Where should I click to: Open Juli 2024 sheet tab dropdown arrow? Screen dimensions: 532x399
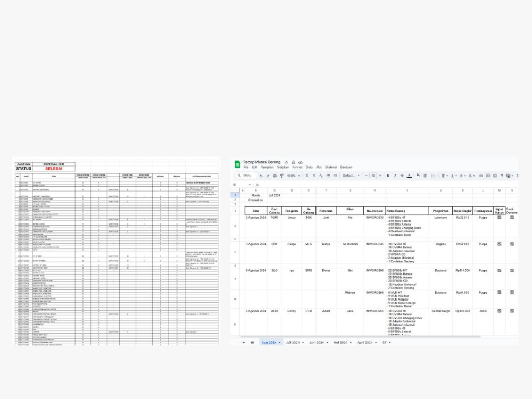point(303,342)
